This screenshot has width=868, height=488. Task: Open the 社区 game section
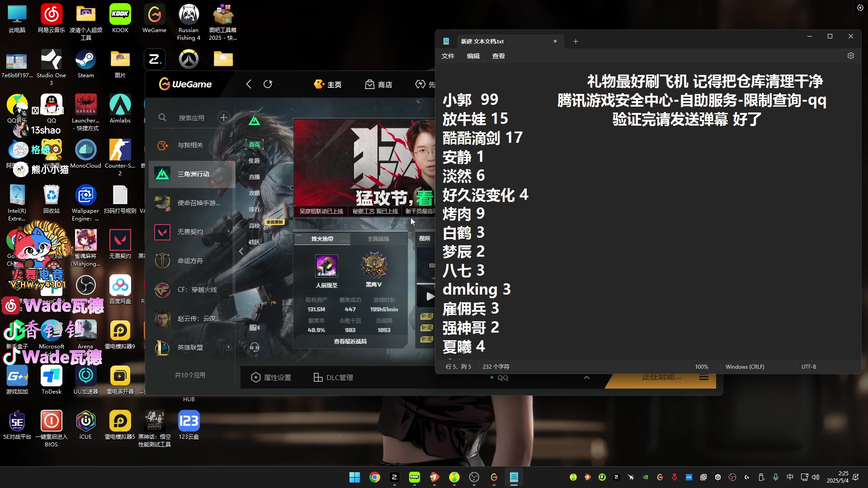[x=255, y=242]
